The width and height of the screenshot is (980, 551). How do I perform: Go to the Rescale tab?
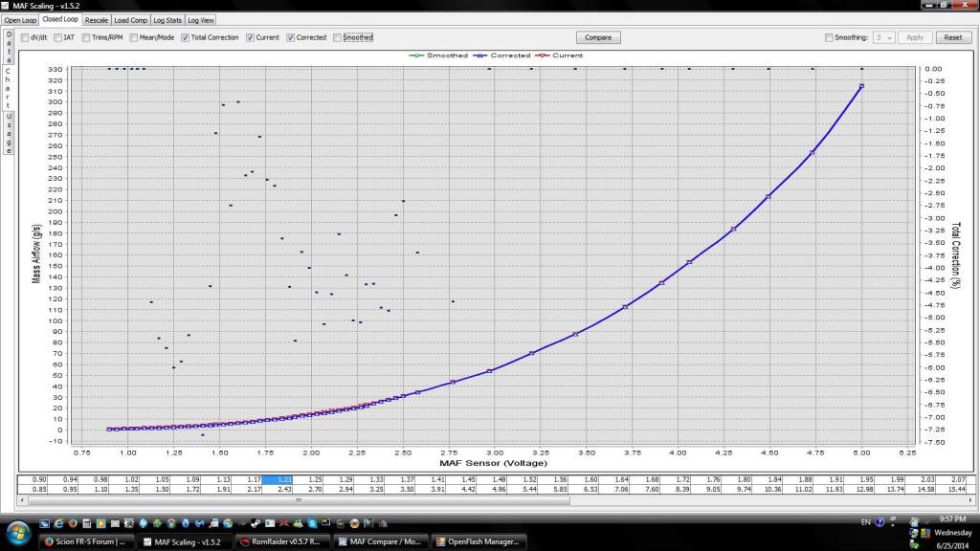[x=96, y=19]
